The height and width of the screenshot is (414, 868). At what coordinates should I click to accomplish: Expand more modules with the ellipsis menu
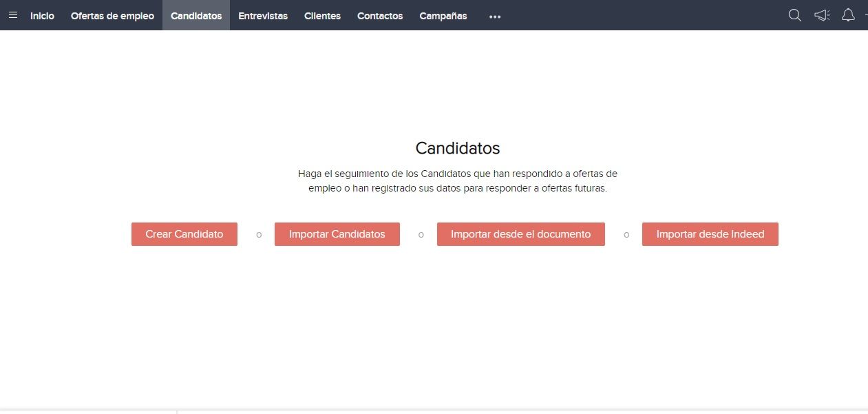494,16
